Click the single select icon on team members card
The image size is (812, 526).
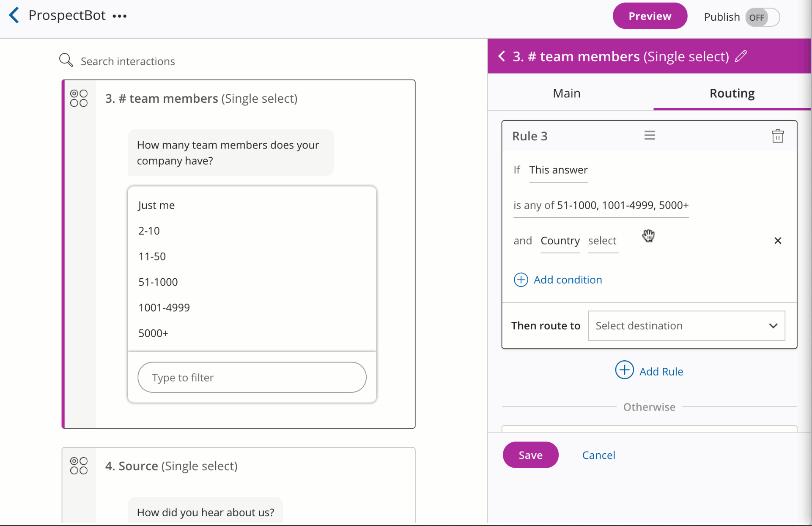(x=79, y=99)
